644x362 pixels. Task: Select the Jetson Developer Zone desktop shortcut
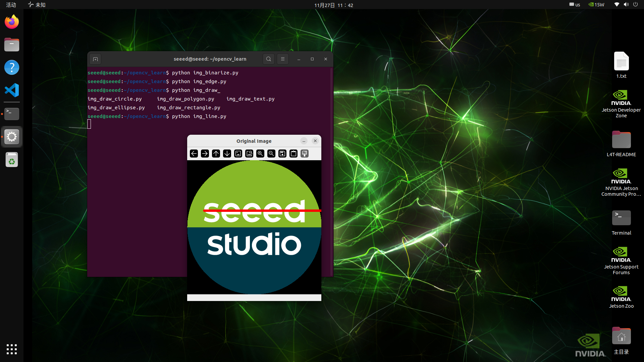point(621,104)
